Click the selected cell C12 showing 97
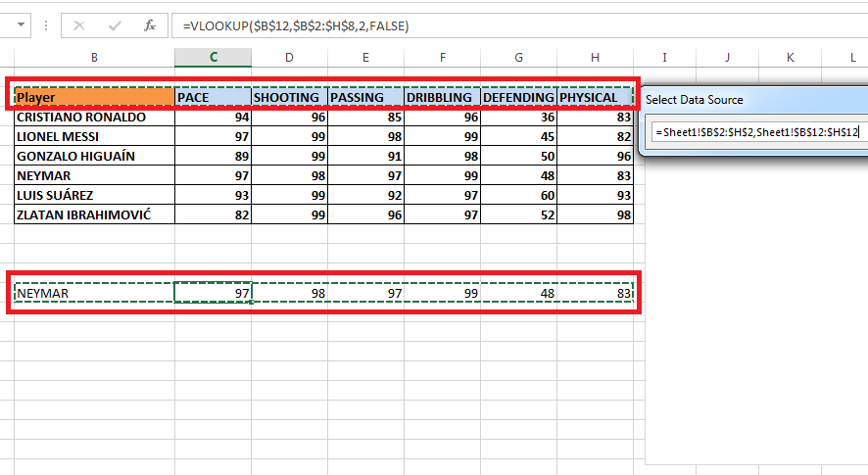The image size is (868, 475). pos(214,293)
